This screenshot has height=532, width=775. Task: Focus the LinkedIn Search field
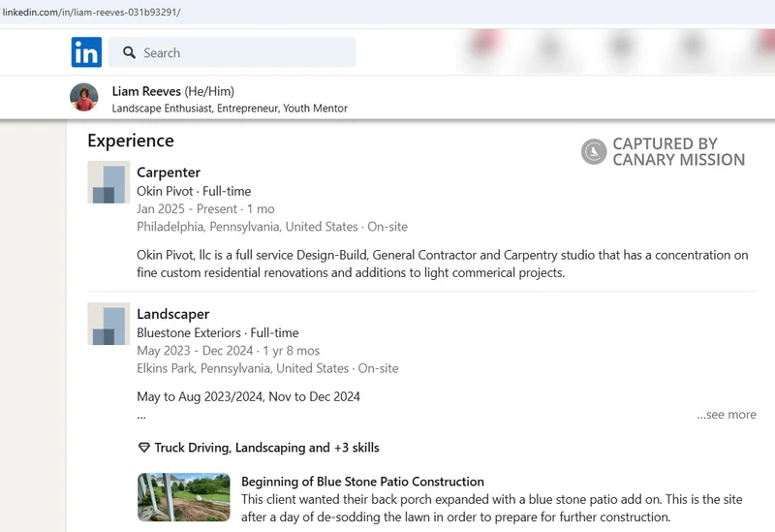tap(232, 52)
